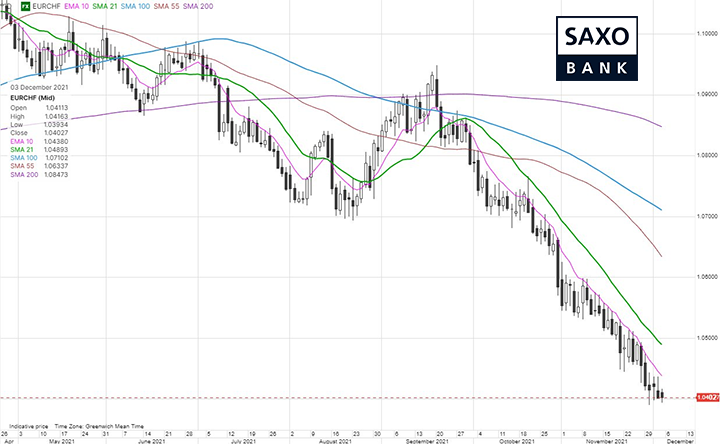Click the red 1.0402 current price tag
720x444 pixels.
pos(708,397)
